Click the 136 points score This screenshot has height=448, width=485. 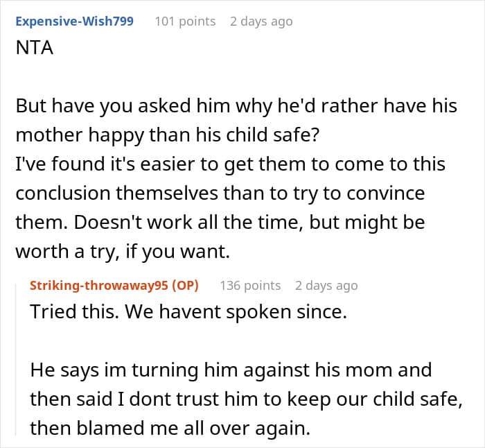coord(250,286)
